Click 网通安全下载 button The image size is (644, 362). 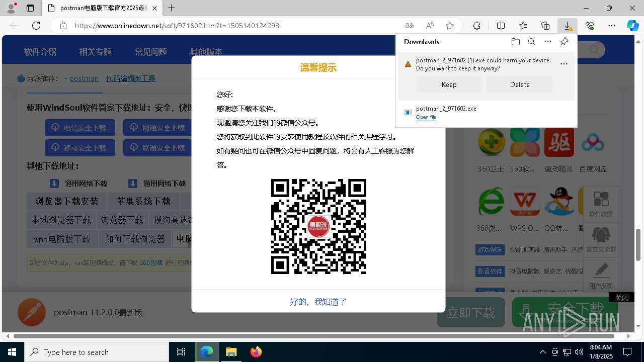click(x=157, y=128)
